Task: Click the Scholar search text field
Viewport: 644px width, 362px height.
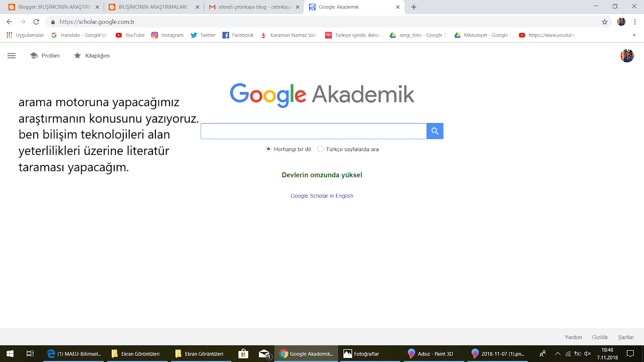Action: tap(314, 131)
